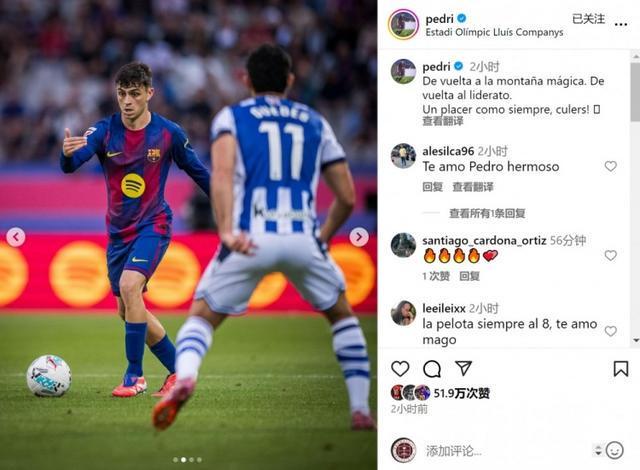Like the post with the heart icon

(x=400, y=369)
